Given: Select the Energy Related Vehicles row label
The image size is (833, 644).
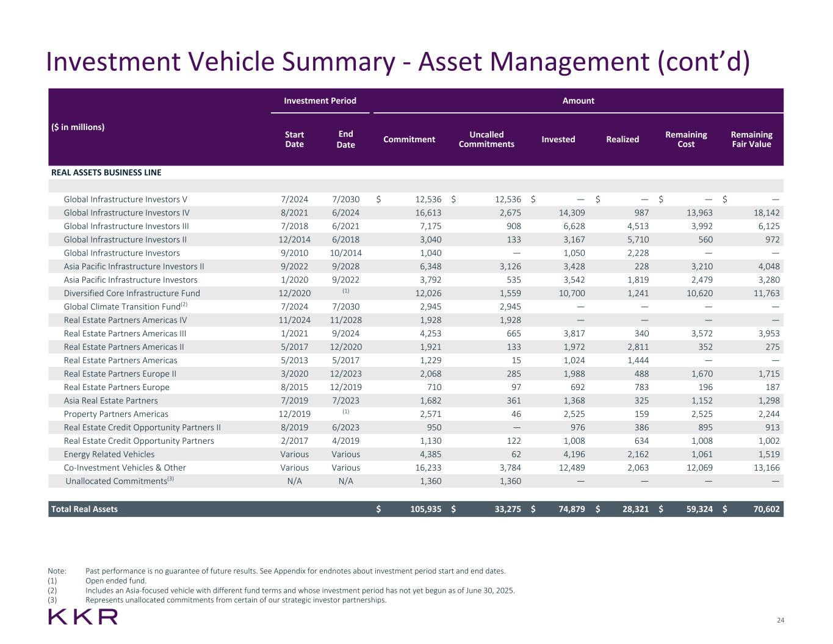Looking at the screenshot, I should pos(109,455).
